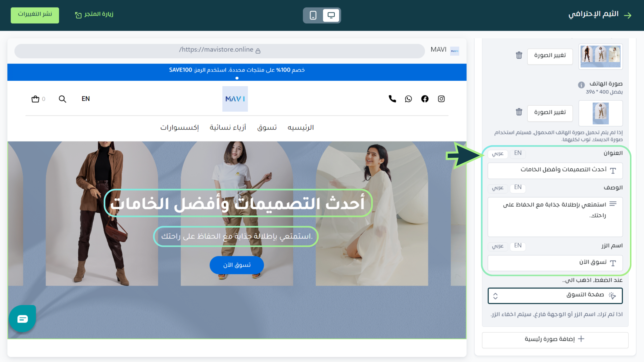Click the visit store link
The height and width of the screenshot is (362, 644).
coord(94,15)
